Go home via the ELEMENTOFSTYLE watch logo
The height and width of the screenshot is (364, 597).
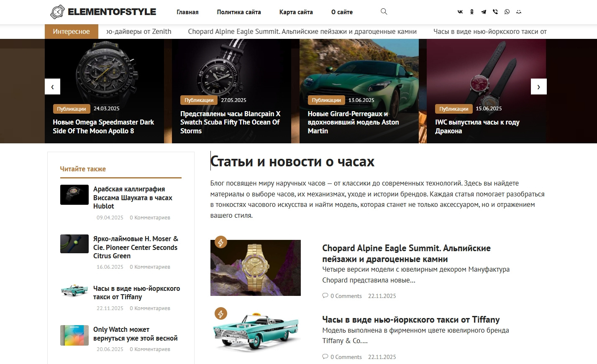tap(103, 12)
